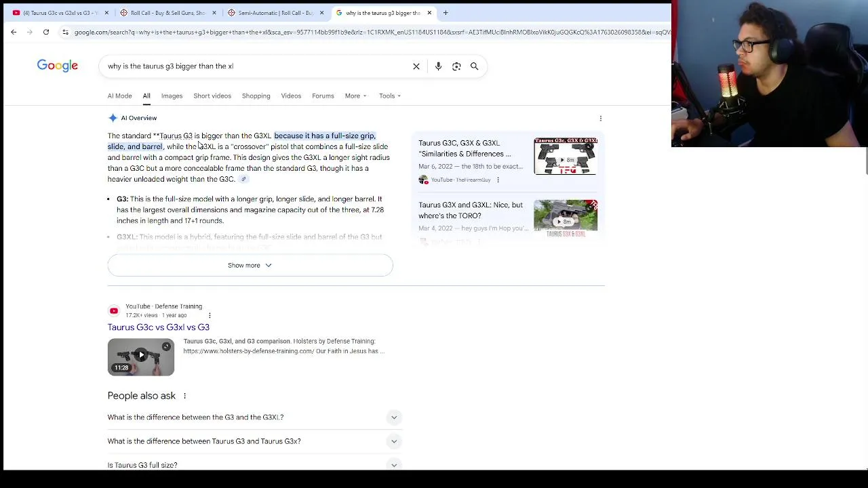Go forward to the next page
This screenshot has height=488, width=868.
30,32
